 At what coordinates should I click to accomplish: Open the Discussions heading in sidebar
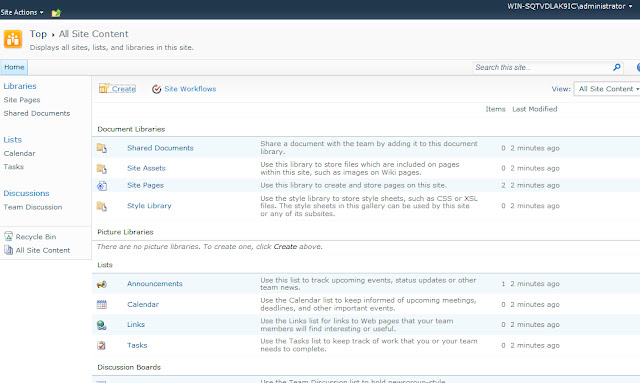tap(27, 193)
